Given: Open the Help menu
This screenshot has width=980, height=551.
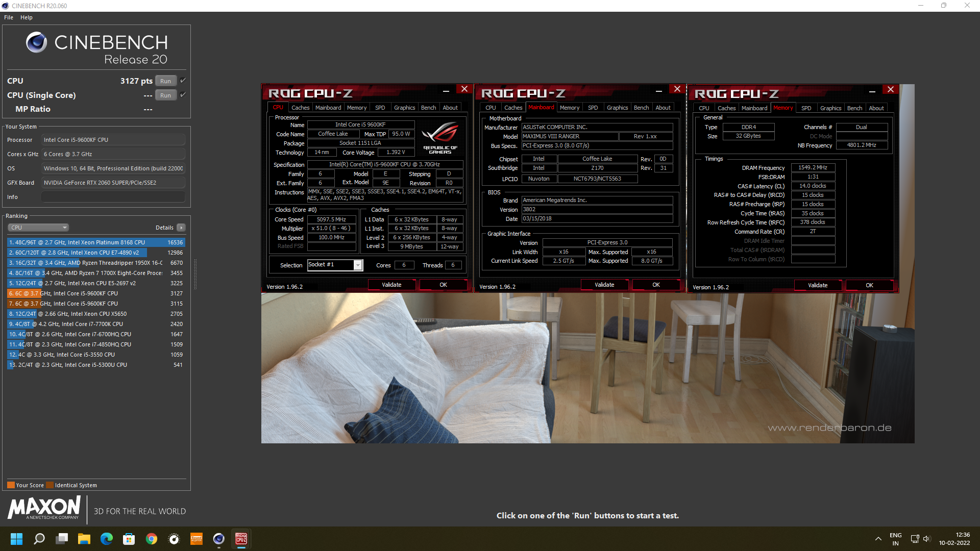Looking at the screenshot, I should (x=27, y=17).
